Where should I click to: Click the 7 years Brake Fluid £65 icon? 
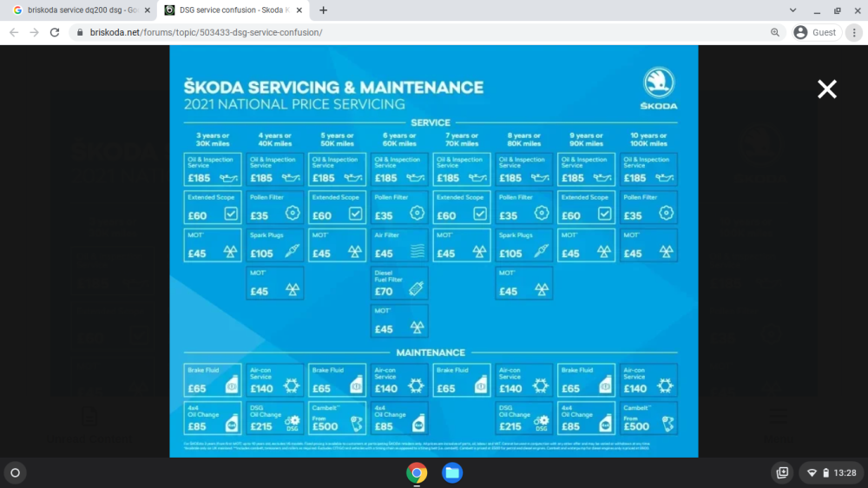[481, 385]
